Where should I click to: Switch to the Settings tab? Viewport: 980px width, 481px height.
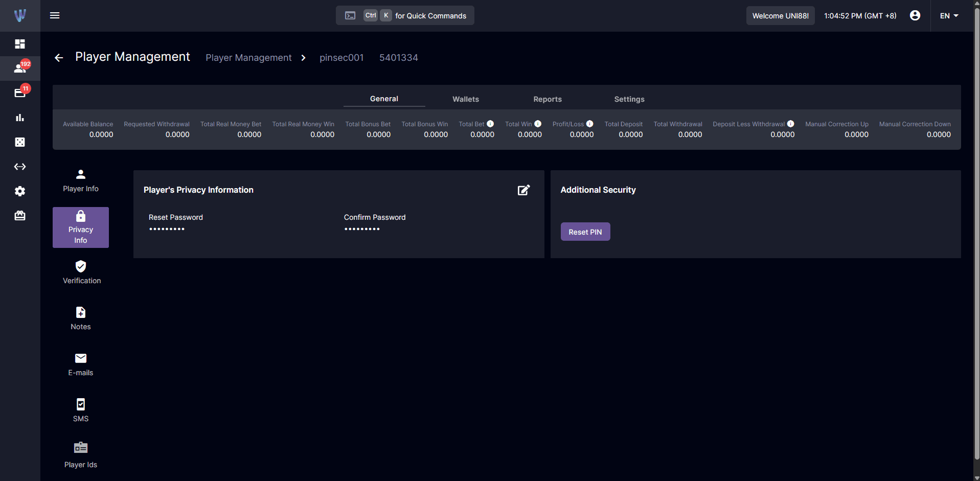click(x=629, y=99)
